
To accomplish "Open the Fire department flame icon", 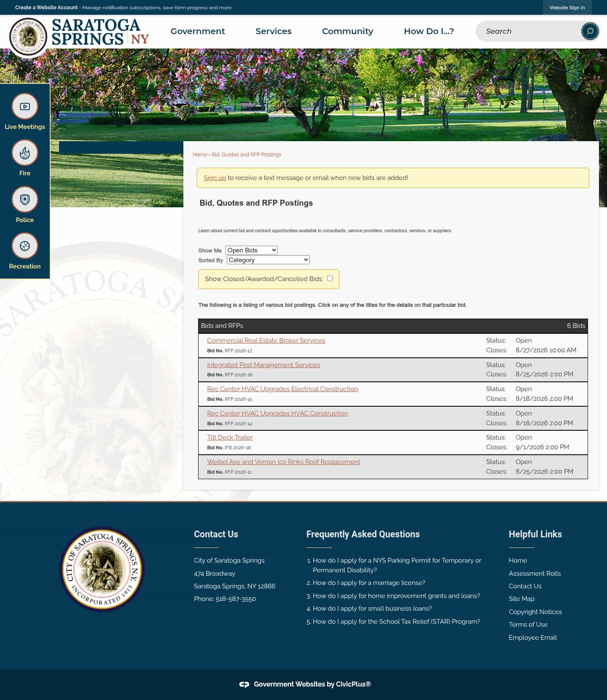I will click(25, 153).
